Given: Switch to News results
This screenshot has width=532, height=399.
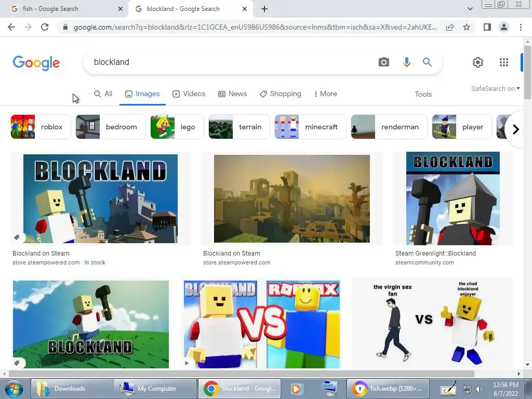Looking at the screenshot, I should point(232,94).
